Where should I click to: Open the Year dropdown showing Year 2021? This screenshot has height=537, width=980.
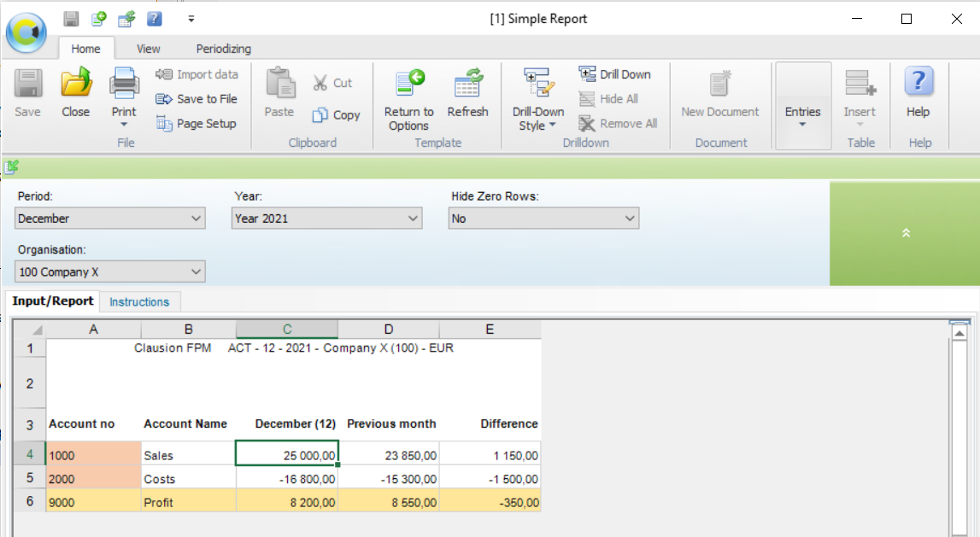point(327,219)
